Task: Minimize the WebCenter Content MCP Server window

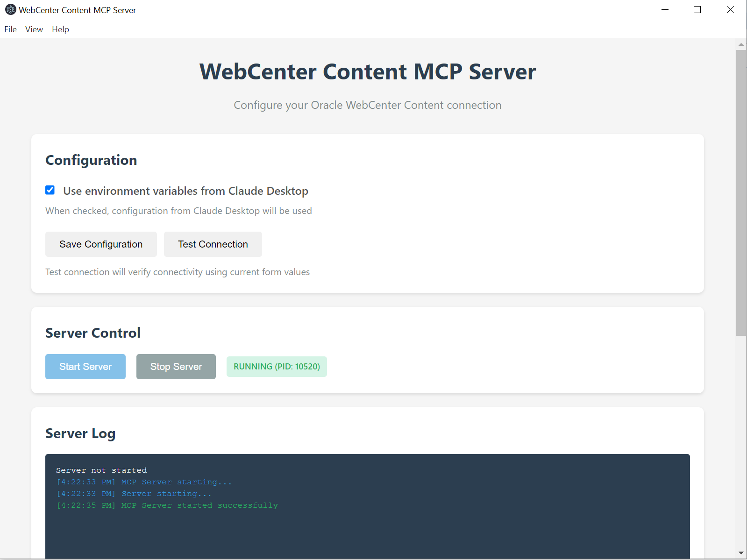Action: click(665, 10)
